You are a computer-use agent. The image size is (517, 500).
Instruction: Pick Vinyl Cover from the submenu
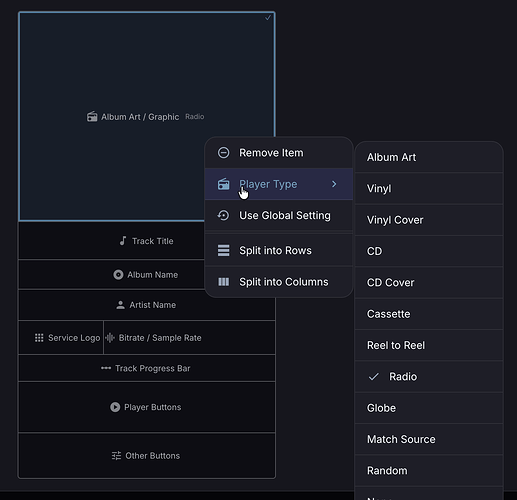point(429,220)
